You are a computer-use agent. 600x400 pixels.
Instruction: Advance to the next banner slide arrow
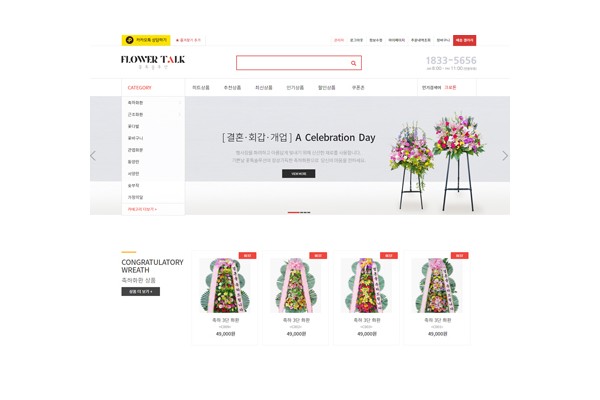(x=505, y=156)
